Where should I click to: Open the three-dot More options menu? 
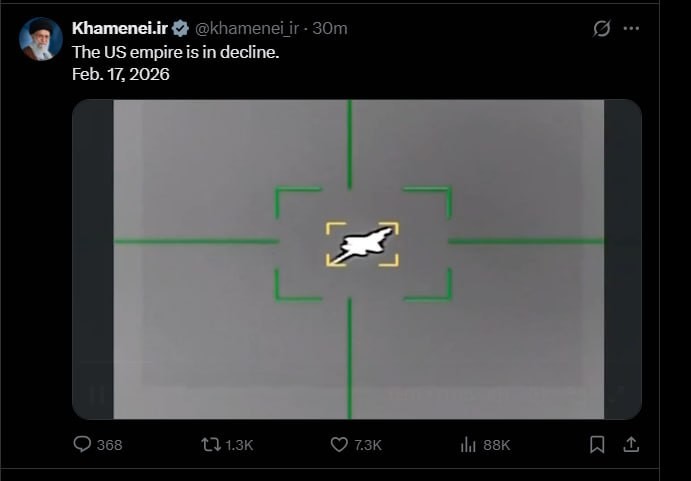[x=631, y=29]
